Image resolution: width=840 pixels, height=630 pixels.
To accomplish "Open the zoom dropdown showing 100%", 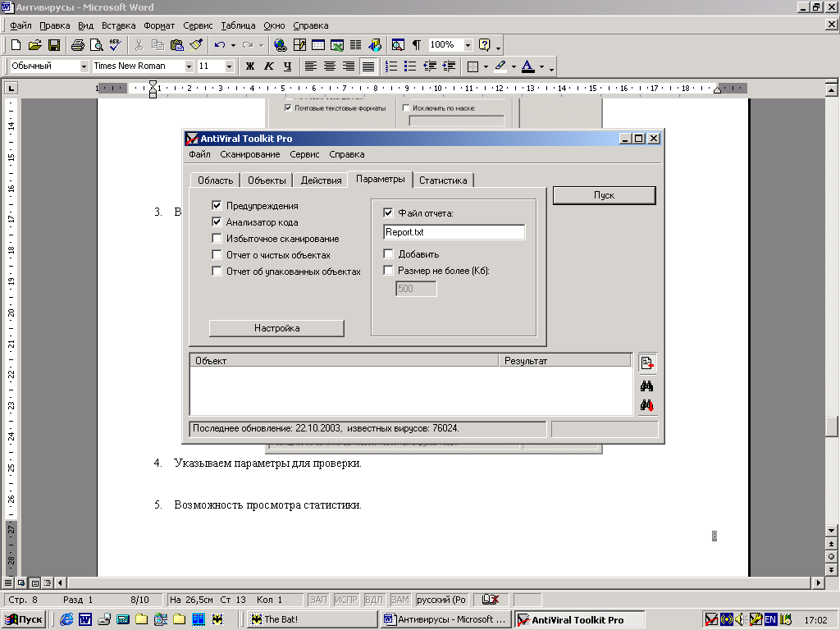I will coord(468,45).
